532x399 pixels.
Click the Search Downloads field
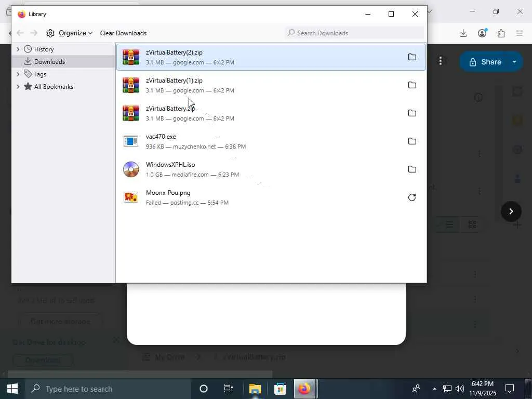[x=354, y=33]
